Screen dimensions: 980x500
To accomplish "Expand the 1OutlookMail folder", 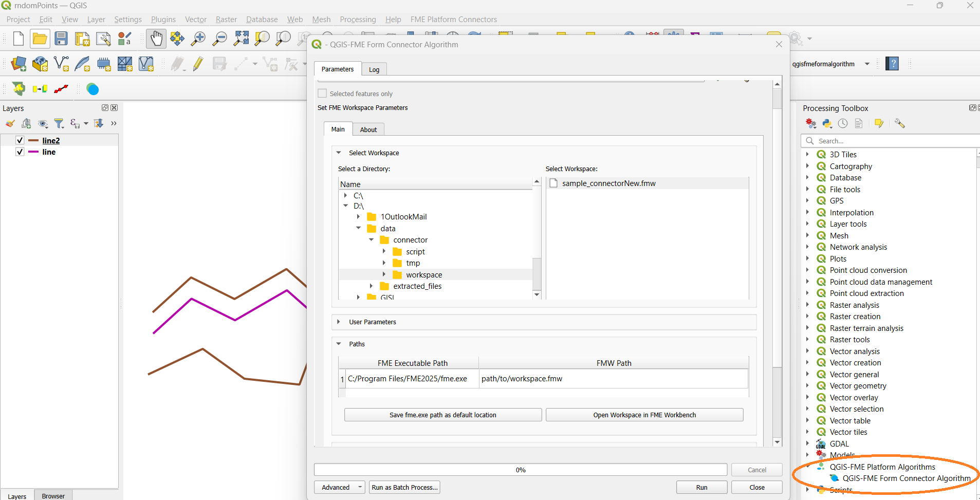I will pos(359,216).
